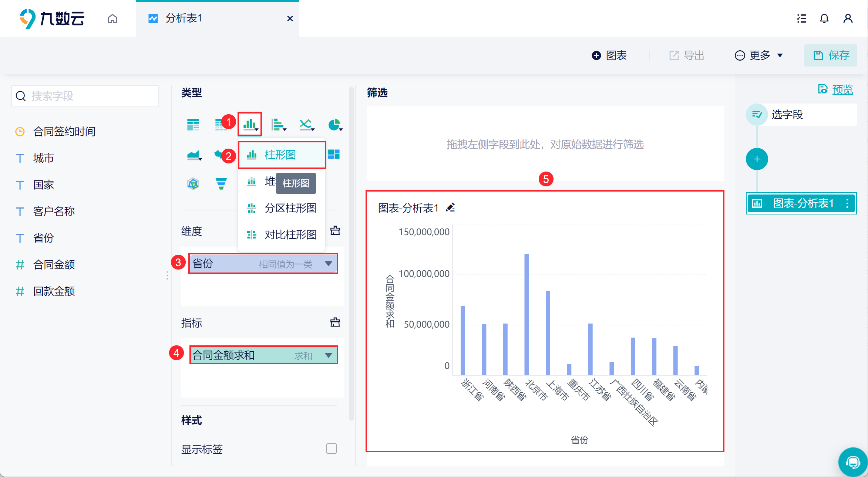Select the line chart type icon
868x477 pixels.
pyautogui.click(x=306, y=125)
